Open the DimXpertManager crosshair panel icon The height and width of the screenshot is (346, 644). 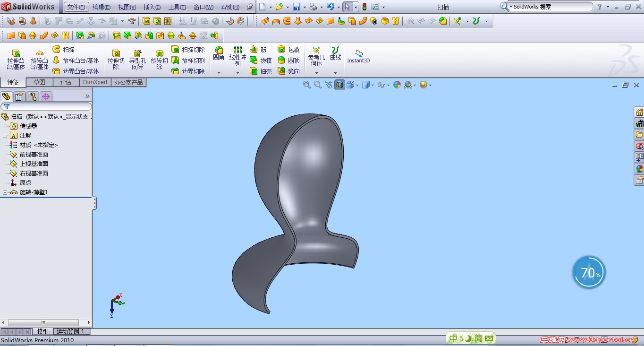click(x=46, y=96)
